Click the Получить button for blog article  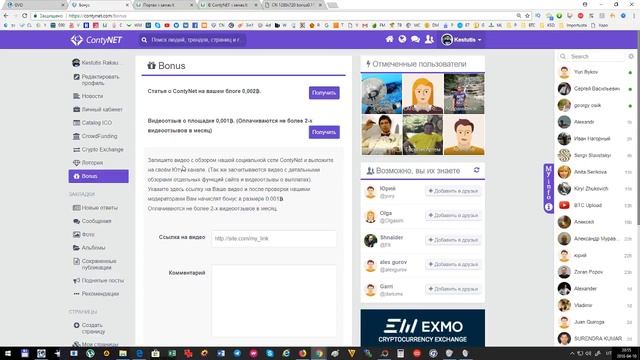point(324,93)
